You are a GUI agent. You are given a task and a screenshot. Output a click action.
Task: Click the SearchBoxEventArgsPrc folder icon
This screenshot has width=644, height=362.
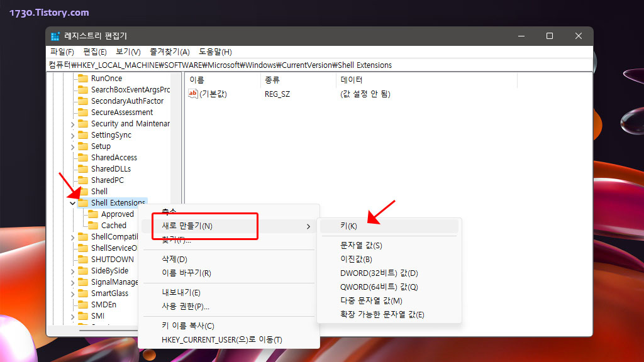coord(83,89)
